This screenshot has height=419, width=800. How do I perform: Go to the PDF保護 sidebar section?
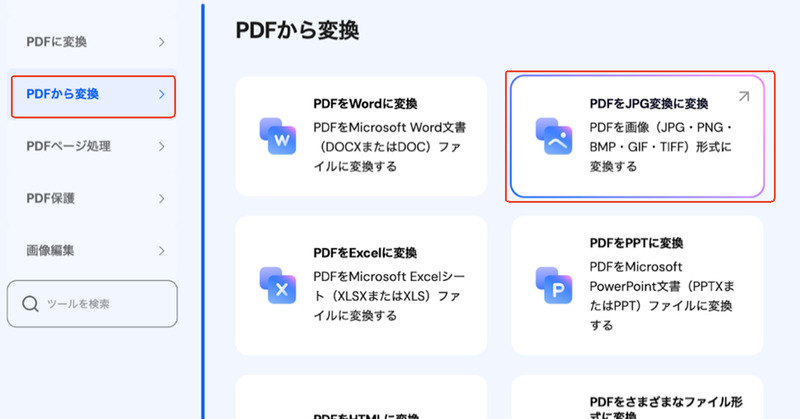[x=52, y=198]
